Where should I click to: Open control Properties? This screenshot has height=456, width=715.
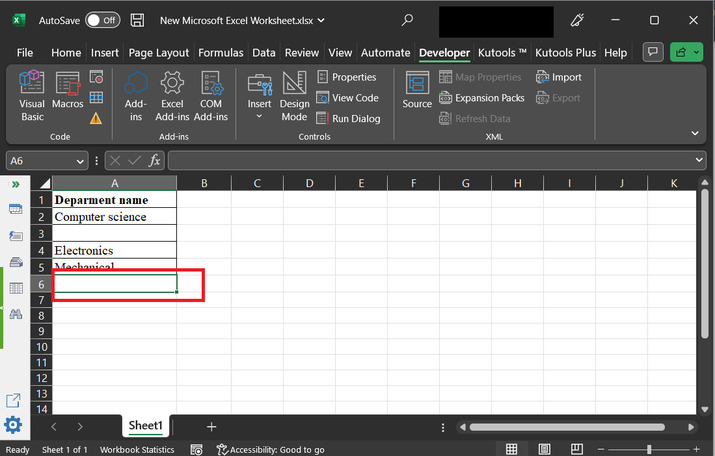[347, 77]
